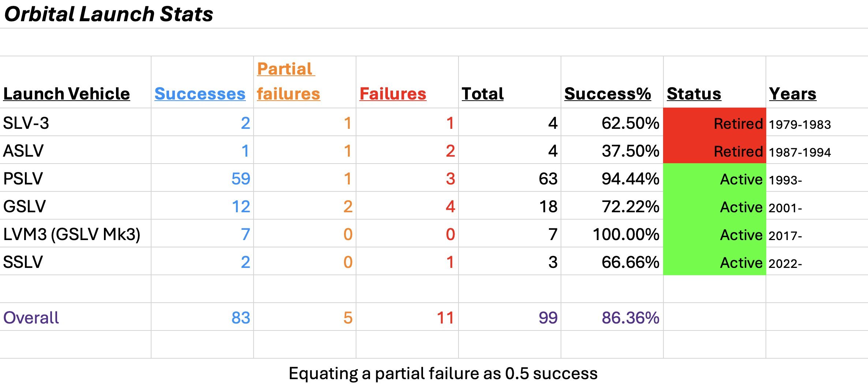Screen dimensions: 868x385
Task: Select GSLV success percentage 72.22%
Action: (x=630, y=206)
